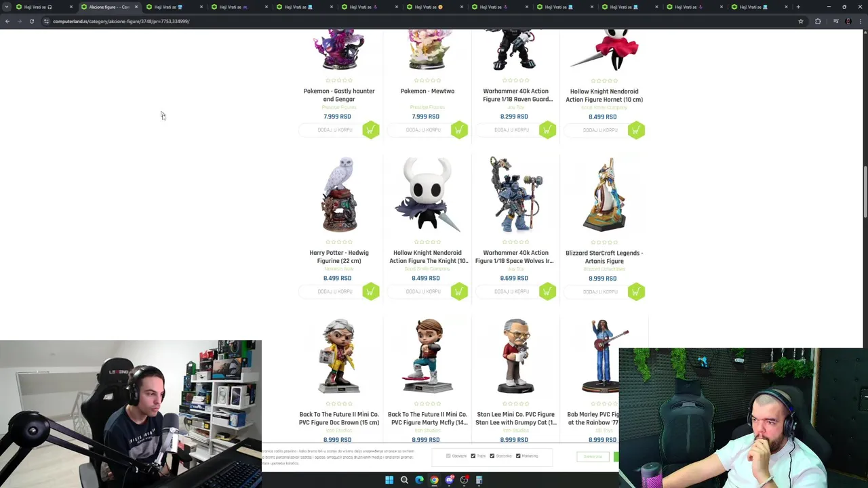This screenshot has height=488, width=868.
Task: Click Doc Brown figure product image
Action: (339, 356)
